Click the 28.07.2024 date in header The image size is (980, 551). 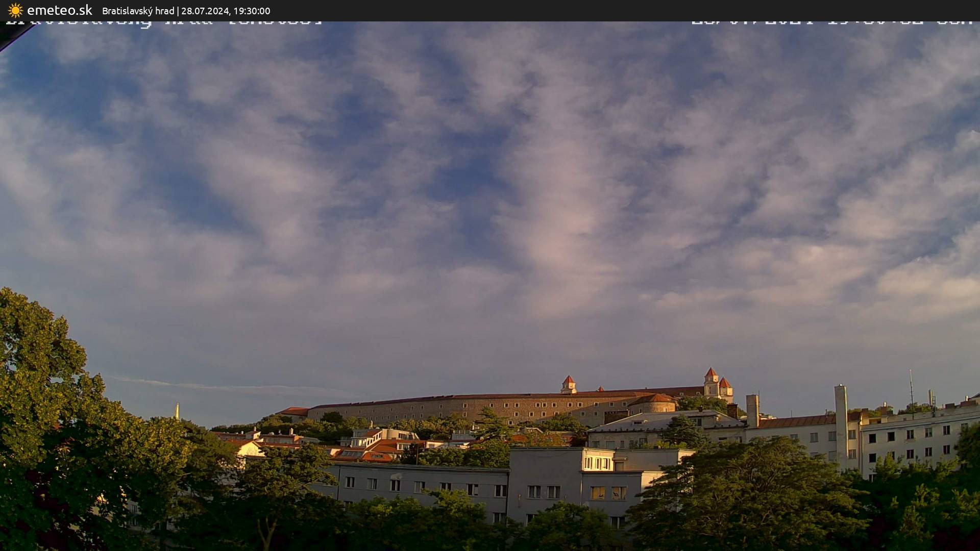(205, 11)
